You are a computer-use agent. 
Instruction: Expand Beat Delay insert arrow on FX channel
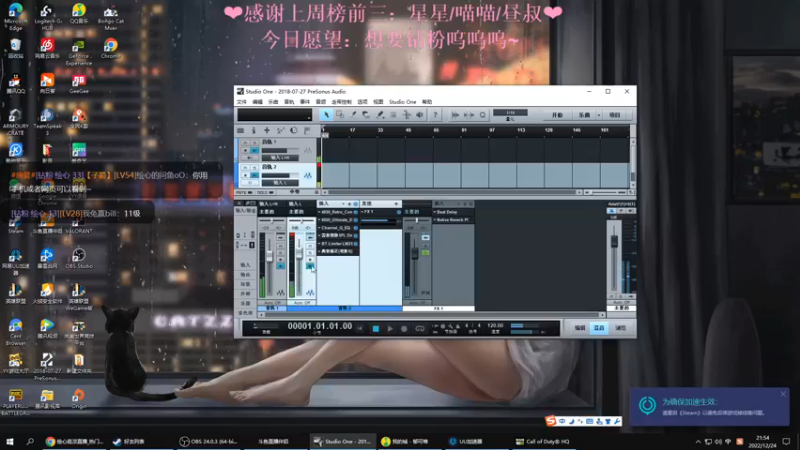tap(435, 212)
